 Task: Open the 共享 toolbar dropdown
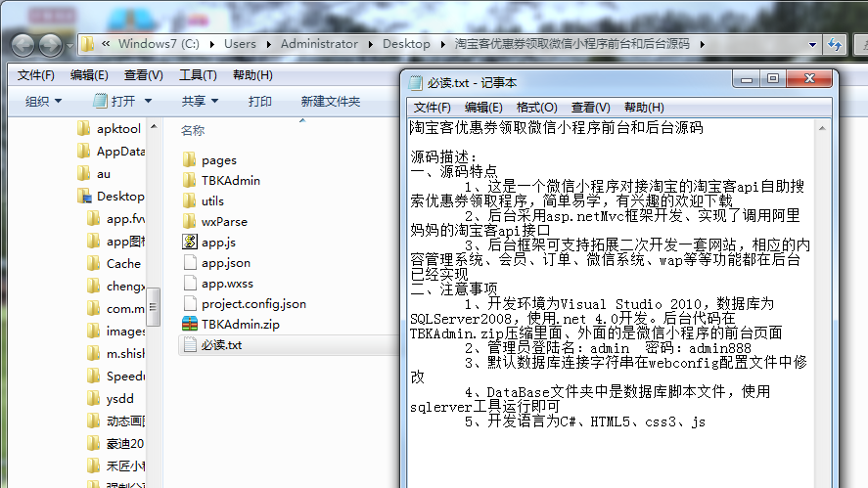pos(200,102)
